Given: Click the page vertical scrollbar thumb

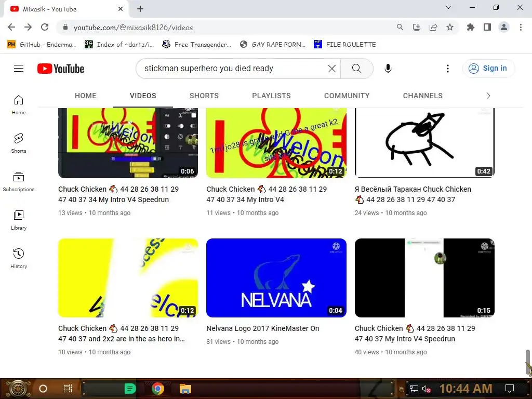Looking at the screenshot, I should [x=528, y=363].
